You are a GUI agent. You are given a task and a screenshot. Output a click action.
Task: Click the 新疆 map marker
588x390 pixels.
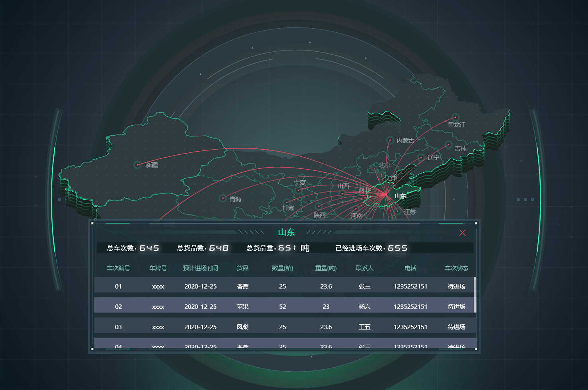(x=137, y=164)
